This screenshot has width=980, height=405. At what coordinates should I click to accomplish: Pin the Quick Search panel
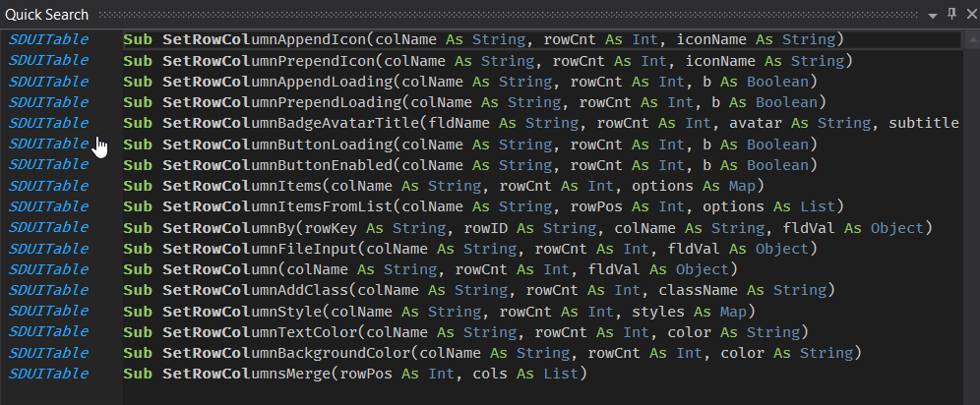pos(951,14)
